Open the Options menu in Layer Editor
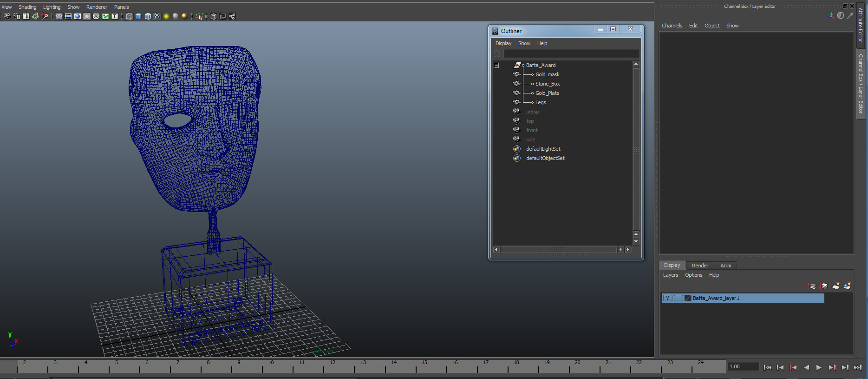 [x=693, y=275]
